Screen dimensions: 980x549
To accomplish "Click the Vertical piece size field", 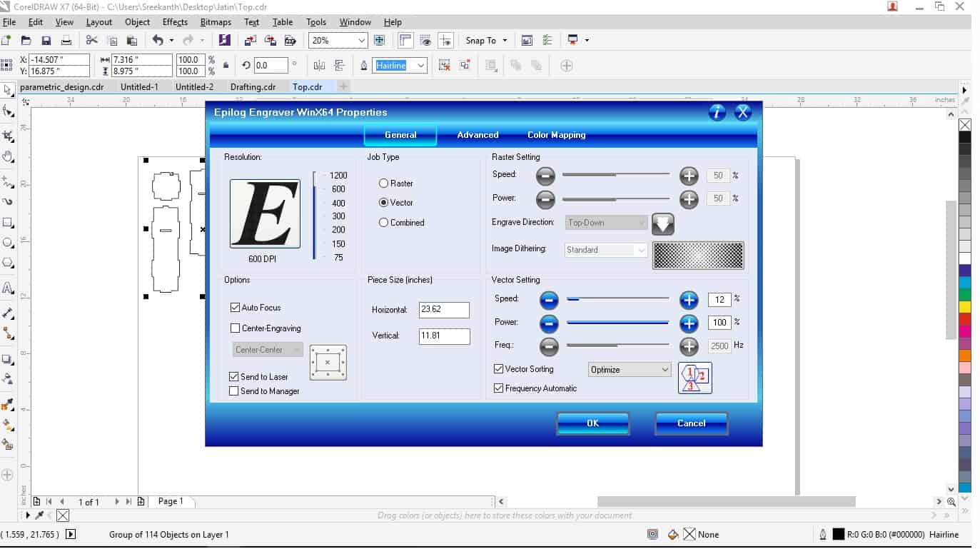I will tap(444, 336).
